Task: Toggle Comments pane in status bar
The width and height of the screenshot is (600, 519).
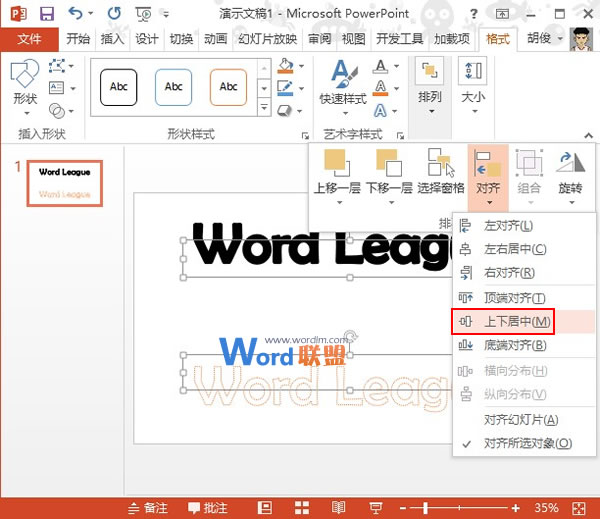Action: click(208, 508)
